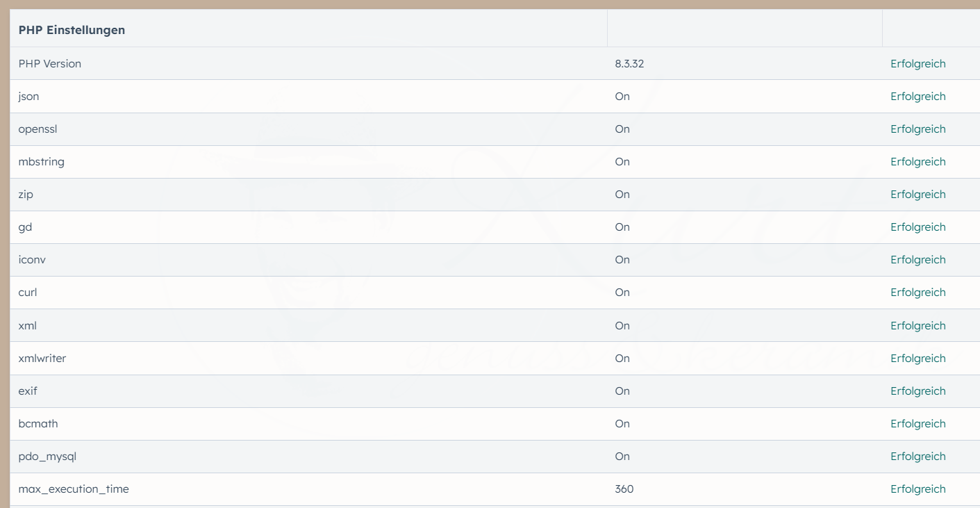Image resolution: width=980 pixels, height=508 pixels.
Task: Click Erfolgreich status in pdo_mysql row
Action: (918, 456)
